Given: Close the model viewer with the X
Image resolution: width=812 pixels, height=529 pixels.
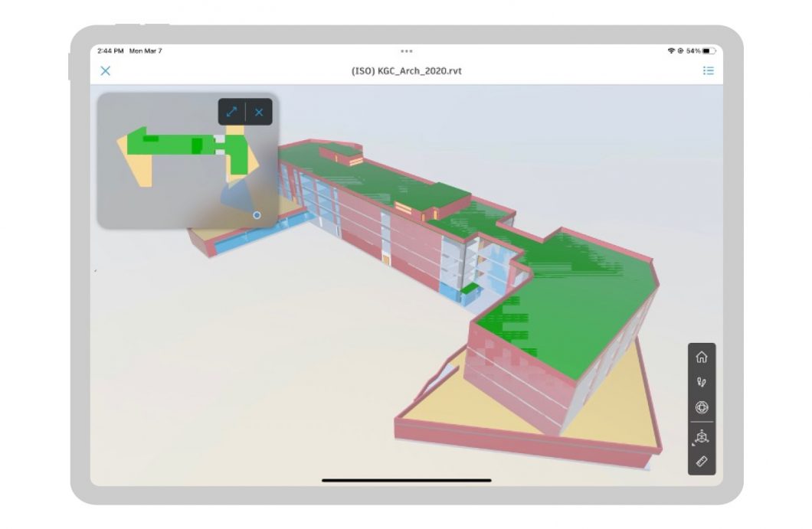Looking at the screenshot, I should (x=105, y=71).
